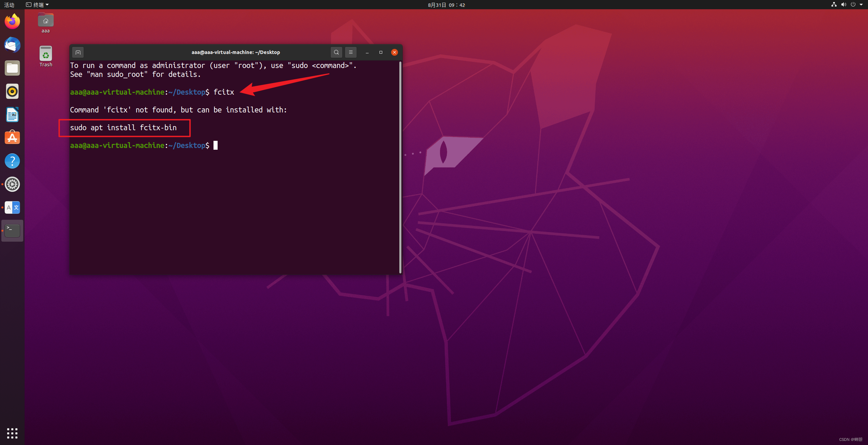This screenshot has height=445, width=868.
Task: Click the 活动 activities button
Action: click(x=9, y=5)
